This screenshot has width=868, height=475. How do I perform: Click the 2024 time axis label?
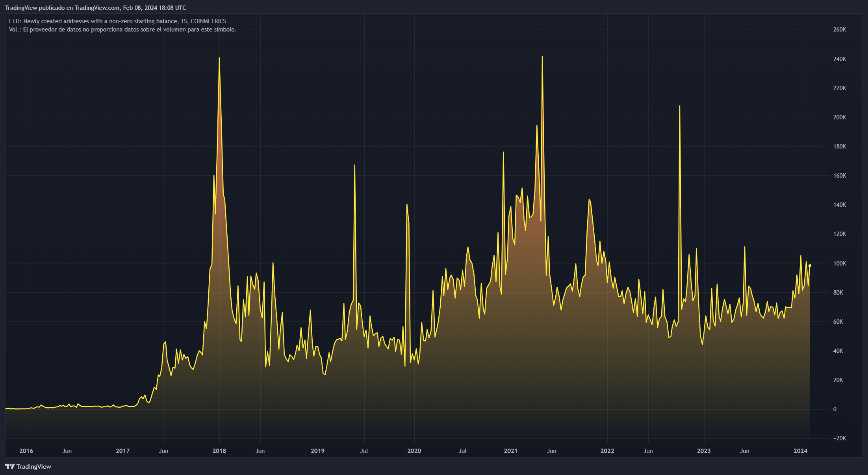point(801,451)
